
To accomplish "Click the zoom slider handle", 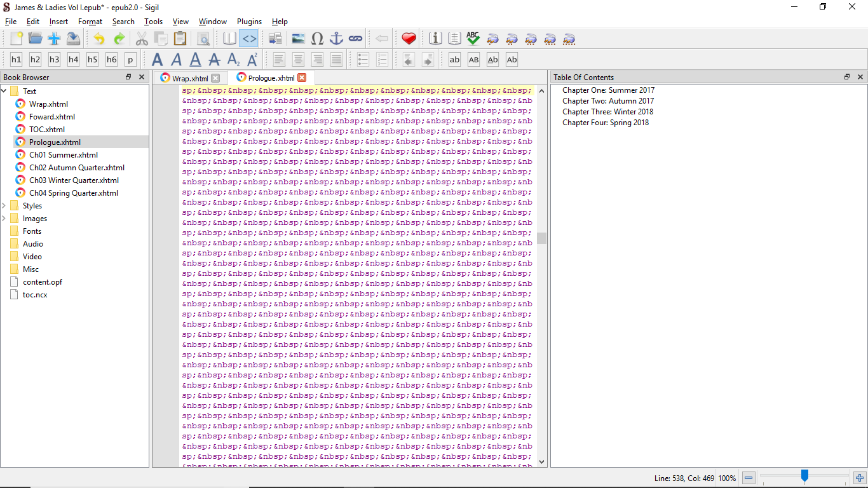I will 804,475.
